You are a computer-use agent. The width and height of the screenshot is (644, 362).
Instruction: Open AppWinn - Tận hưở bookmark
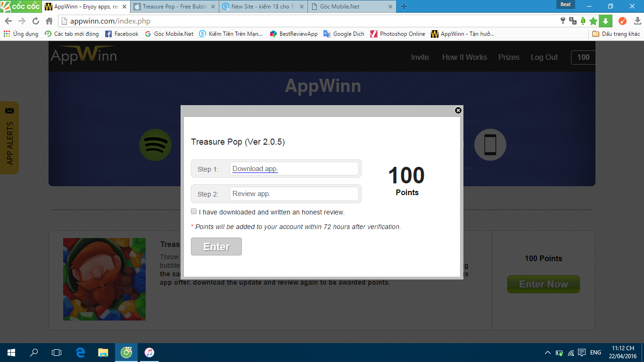(x=462, y=34)
